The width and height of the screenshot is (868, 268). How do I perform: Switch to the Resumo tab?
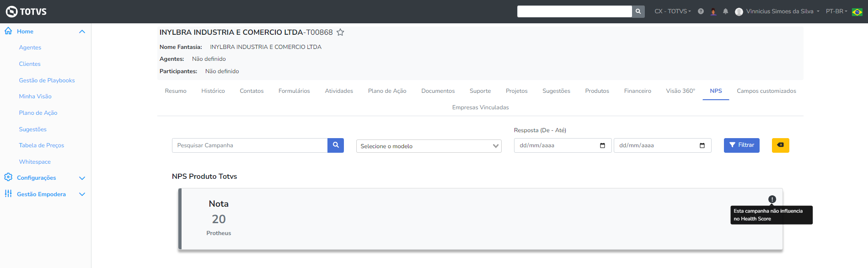(x=176, y=91)
